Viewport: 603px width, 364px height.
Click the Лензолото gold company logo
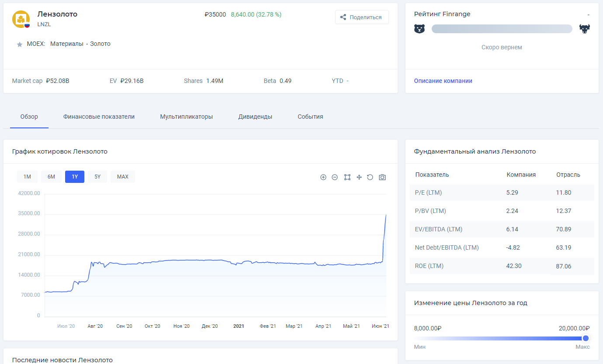tap(21, 19)
